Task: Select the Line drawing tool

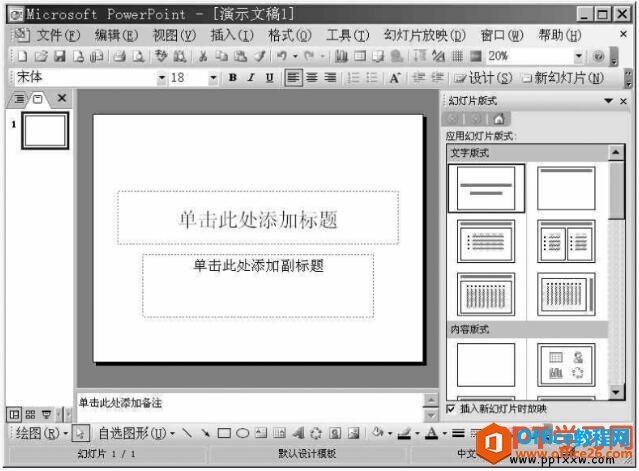Action: click(187, 433)
